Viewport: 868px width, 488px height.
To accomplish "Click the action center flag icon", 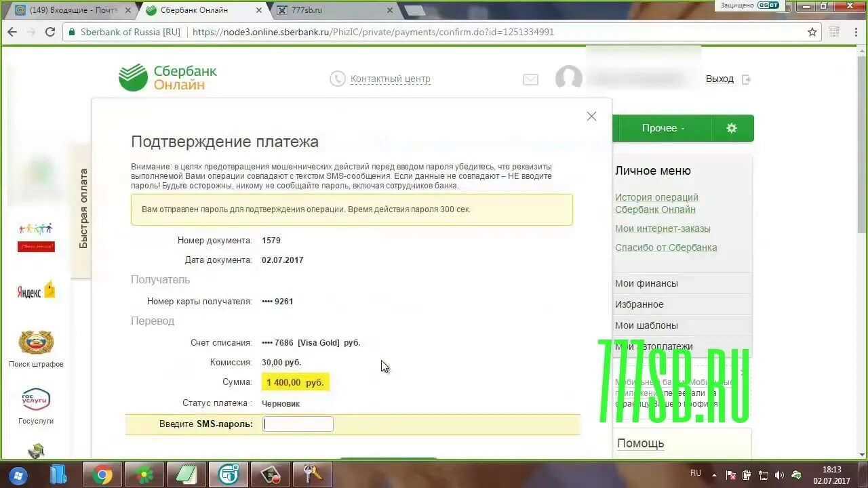I will tap(731, 475).
